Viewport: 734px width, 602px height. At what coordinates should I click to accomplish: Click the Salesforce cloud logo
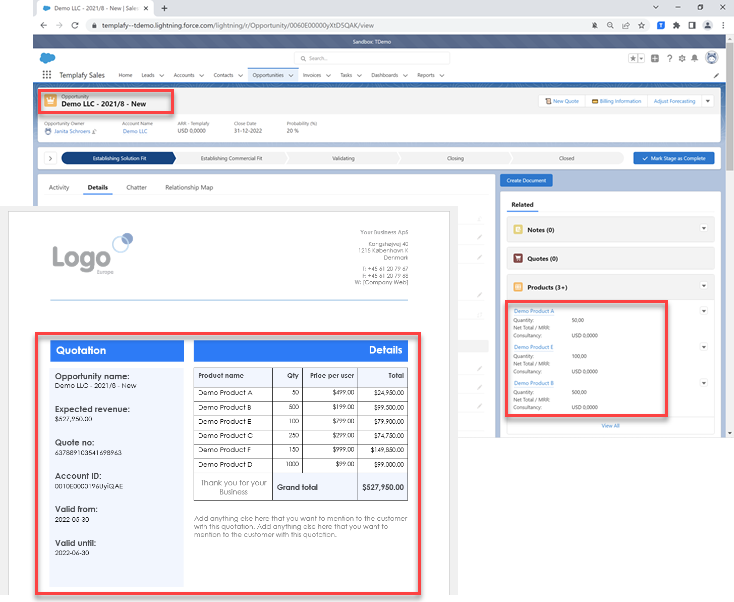point(48,58)
